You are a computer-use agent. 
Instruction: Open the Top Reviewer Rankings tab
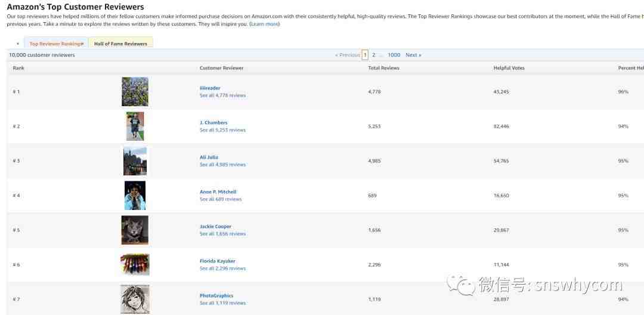pos(56,44)
